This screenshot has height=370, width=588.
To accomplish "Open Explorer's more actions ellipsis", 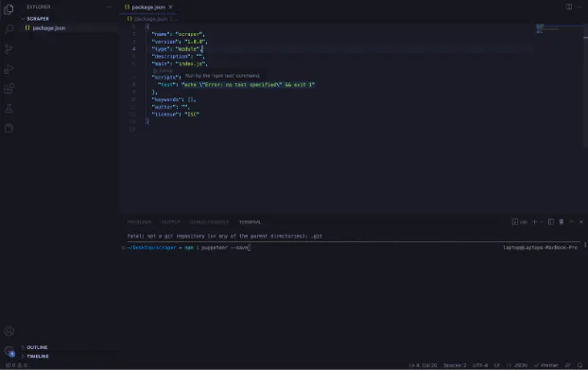I will point(109,7).
